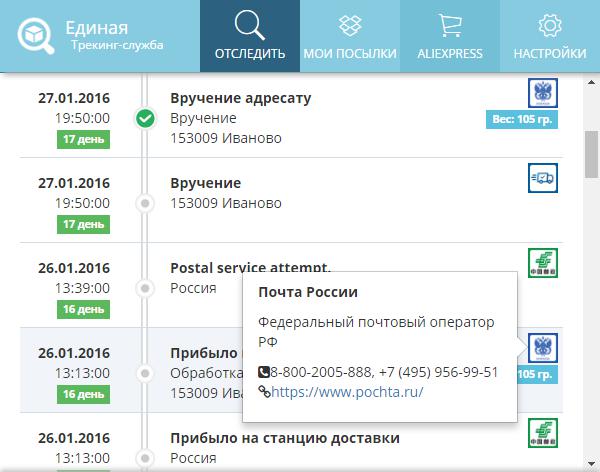Click Russian Post icon beside the tooltip
The height and width of the screenshot is (472, 600).
coord(543,348)
